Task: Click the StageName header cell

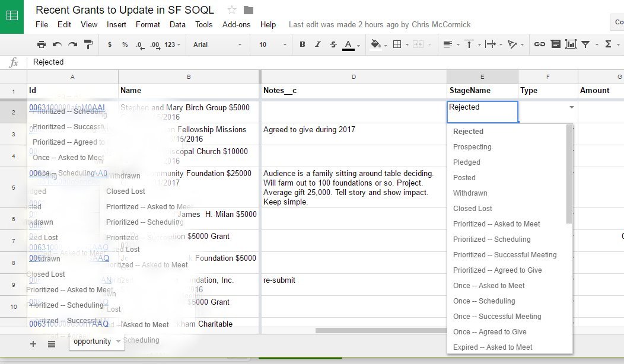Action: click(482, 91)
